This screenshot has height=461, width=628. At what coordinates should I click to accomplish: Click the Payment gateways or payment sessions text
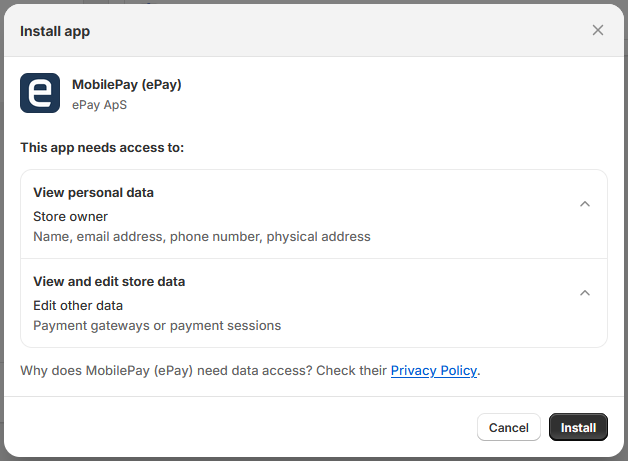pos(157,325)
